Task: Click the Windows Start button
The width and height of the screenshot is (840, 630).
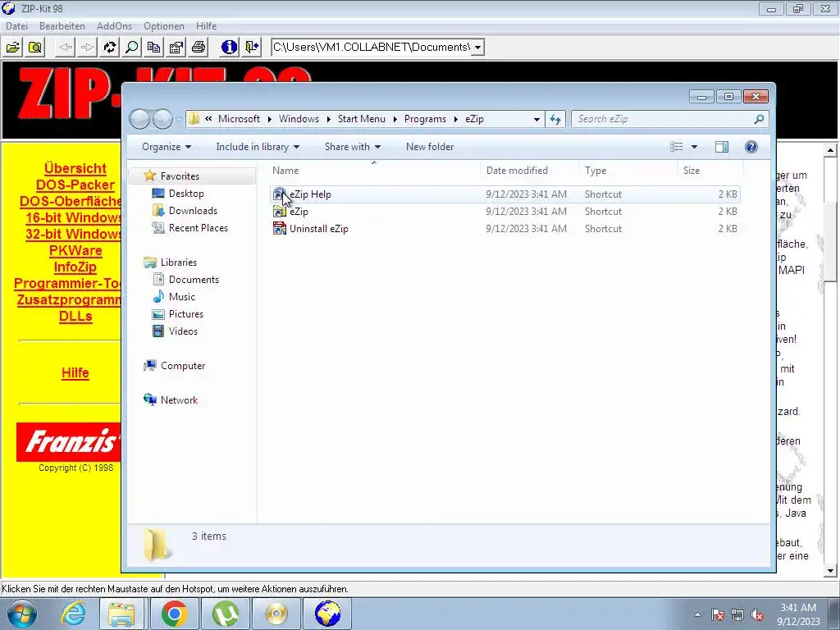Action: click(22, 614)
